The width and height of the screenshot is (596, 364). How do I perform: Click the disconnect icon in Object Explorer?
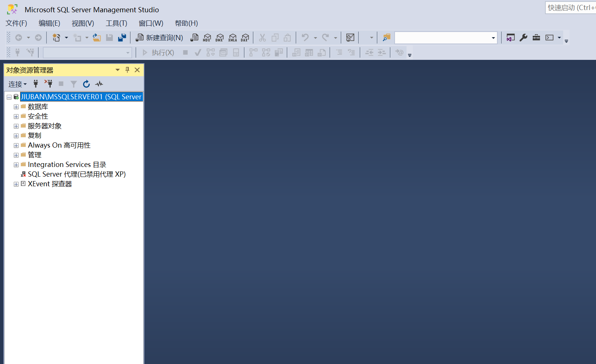point(48,84)
